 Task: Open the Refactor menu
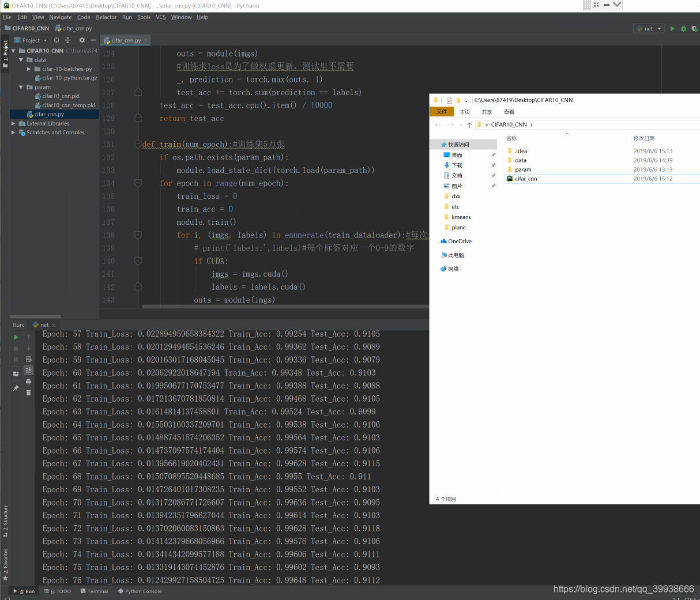coord(106,17)
